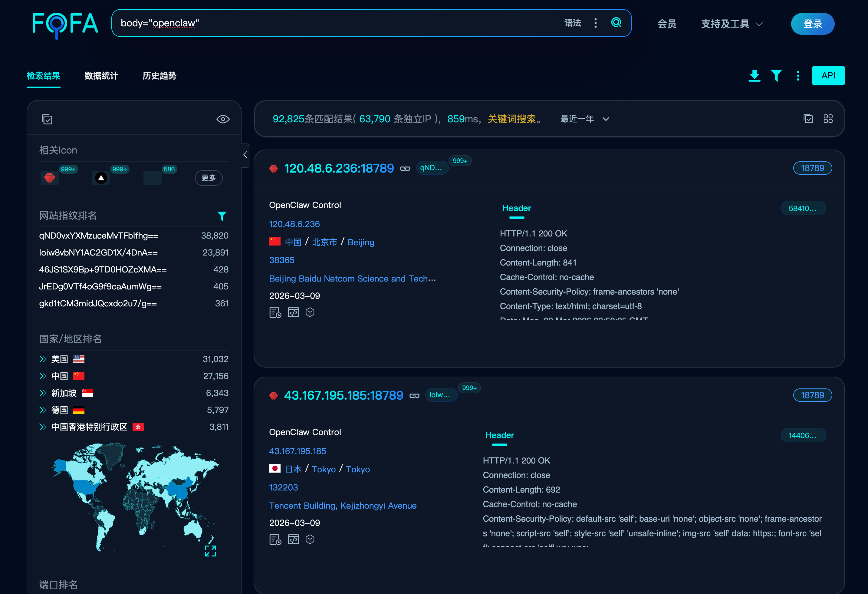Click the 登录 login button

point(812,24)
